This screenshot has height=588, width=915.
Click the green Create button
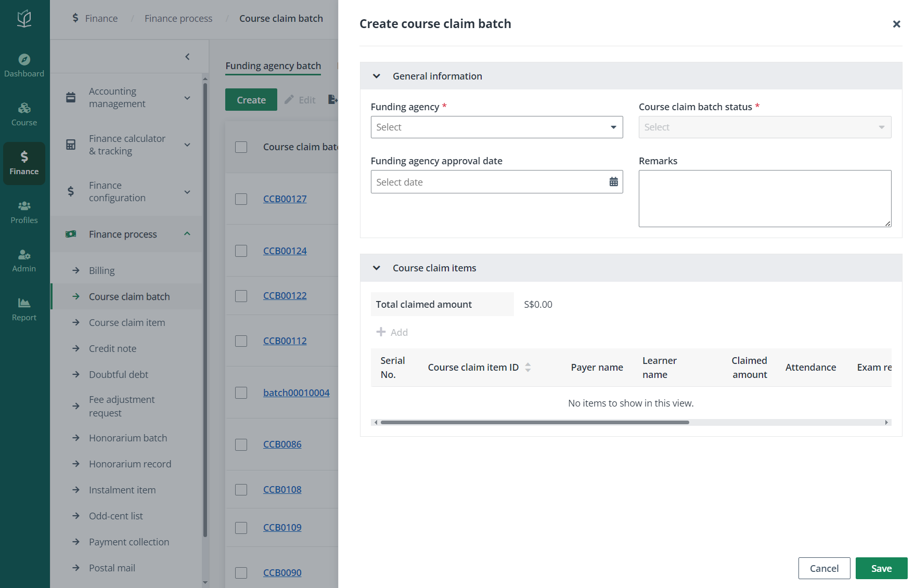coord(251,100)
